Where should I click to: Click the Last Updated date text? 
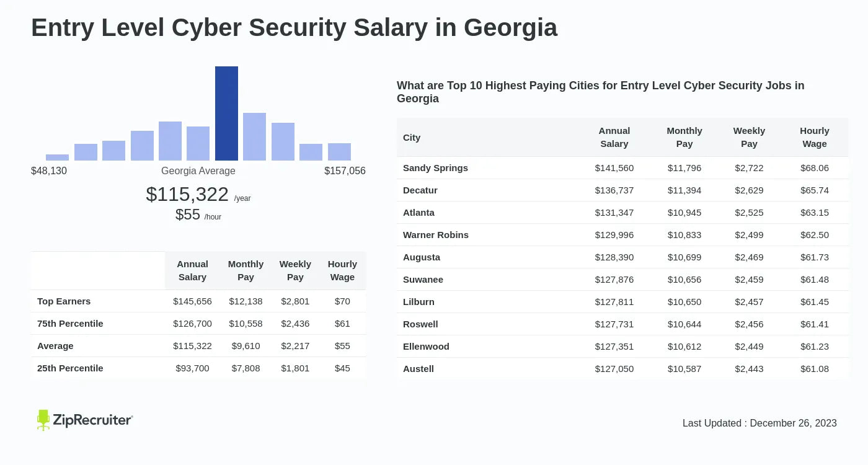(x=759, y=423)
